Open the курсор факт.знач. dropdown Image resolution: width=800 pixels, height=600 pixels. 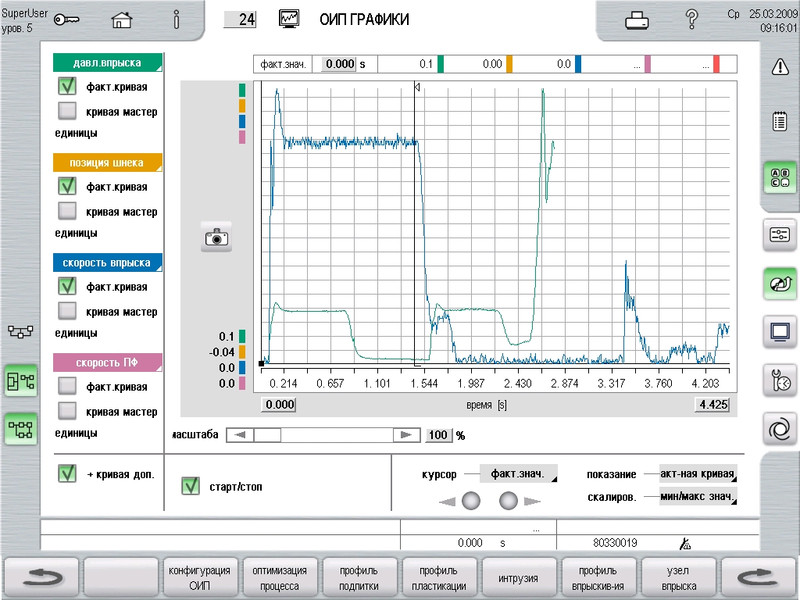[x=518, y=474]
